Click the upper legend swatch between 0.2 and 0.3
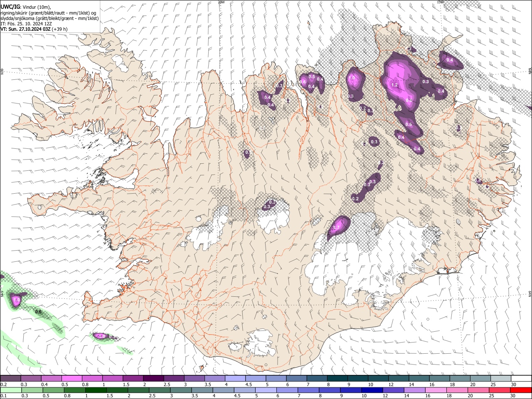This screenshot has width=532, height=399. point(10,379)
